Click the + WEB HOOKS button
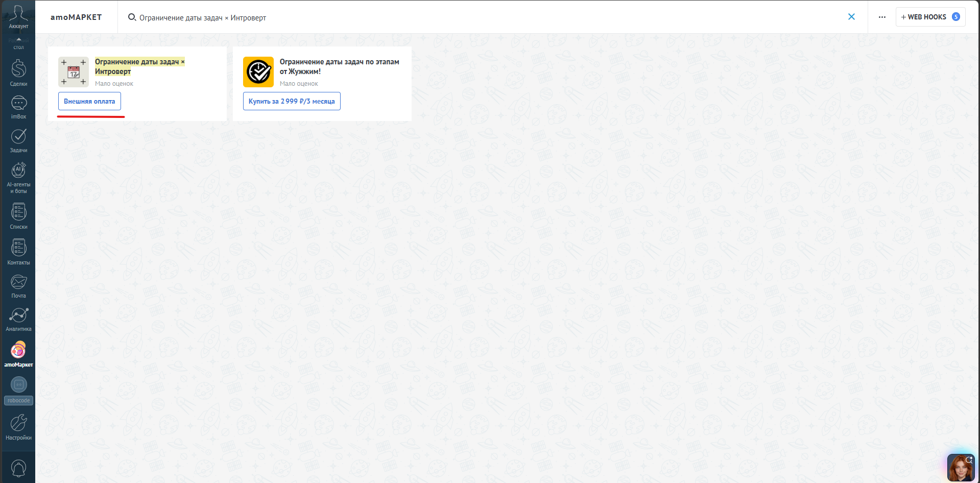This screenshot has height=483, width=980. pyautogui.click(x=930, y=17)
